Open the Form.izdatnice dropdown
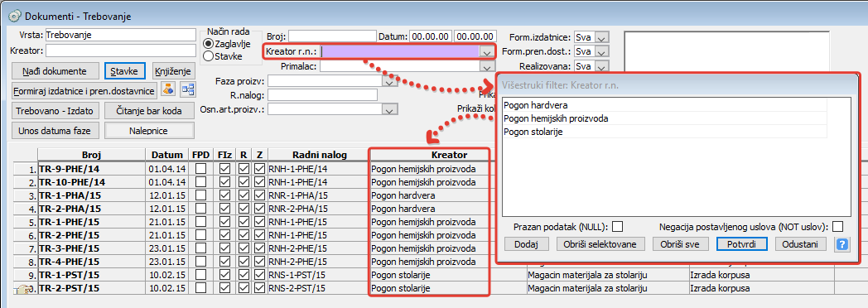Viewport: 868px width, 308px height. 602,37
